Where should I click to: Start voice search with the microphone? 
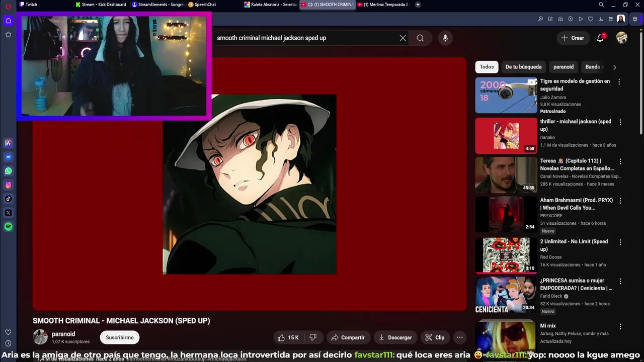tap(445, 38)
